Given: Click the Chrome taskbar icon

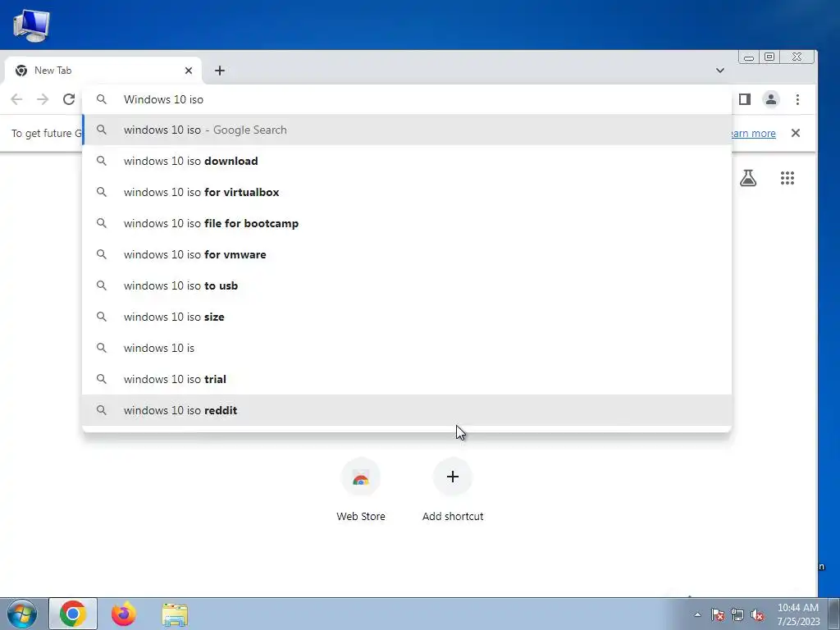Looking at the screenshot, I should click(73, 614).
